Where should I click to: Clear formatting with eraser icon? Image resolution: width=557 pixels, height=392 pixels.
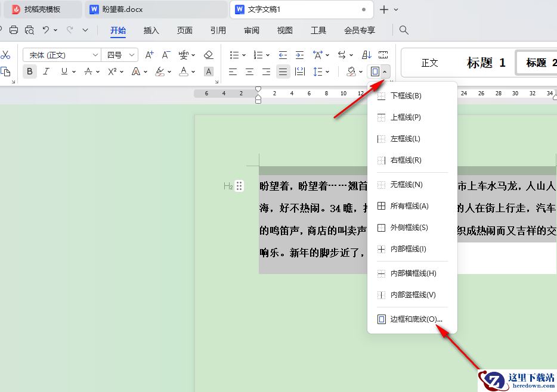(x=209, y=55)
